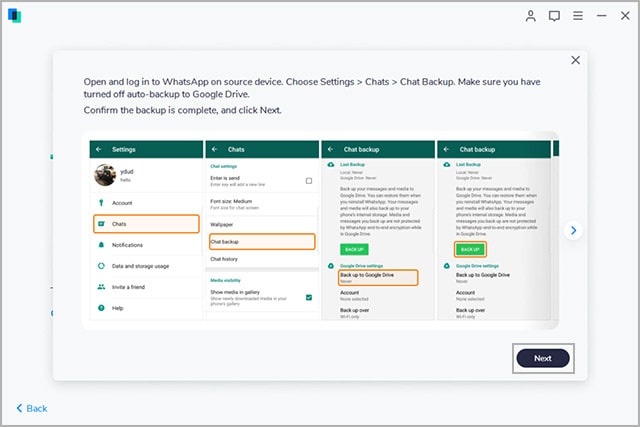Viewport: 640px width, 427px height.
Task: Open the hamburger menu icon
Action: point(578,16)
